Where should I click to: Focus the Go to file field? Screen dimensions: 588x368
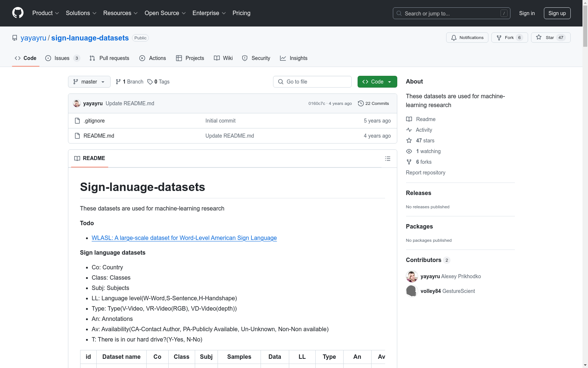click(312, 82)
